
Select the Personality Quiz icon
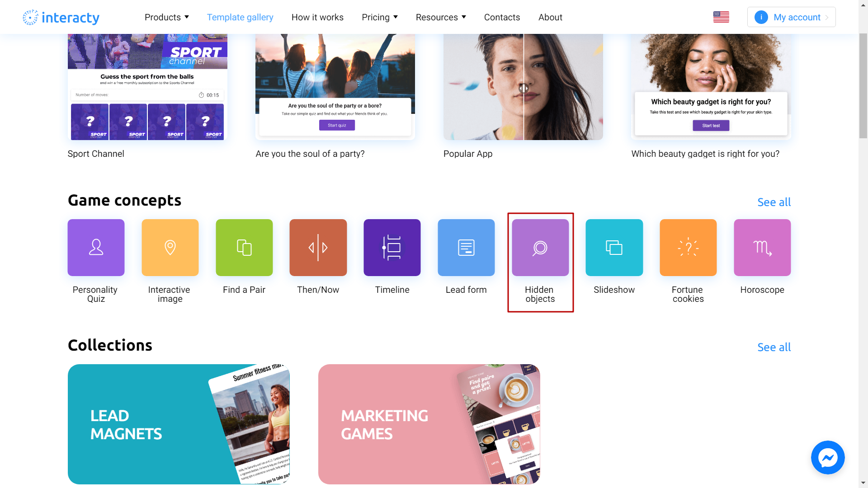pos(96,247)
